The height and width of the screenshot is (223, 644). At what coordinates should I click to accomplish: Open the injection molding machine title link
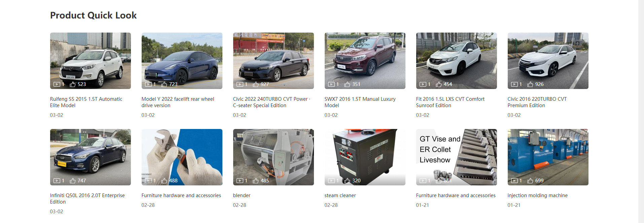click(x=537, y=195)
